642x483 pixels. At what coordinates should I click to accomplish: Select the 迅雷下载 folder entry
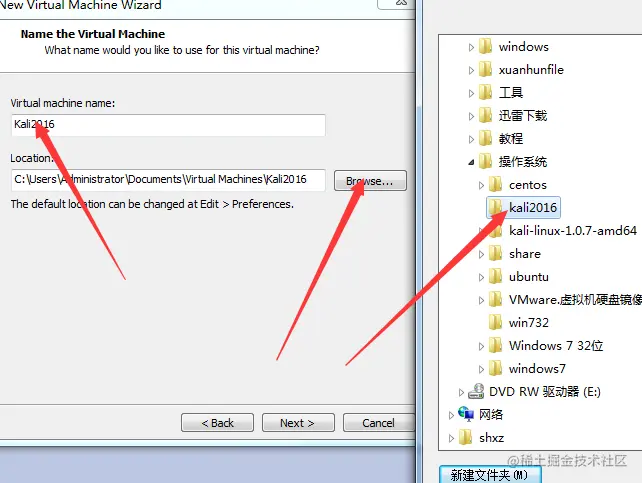point(523,116)
